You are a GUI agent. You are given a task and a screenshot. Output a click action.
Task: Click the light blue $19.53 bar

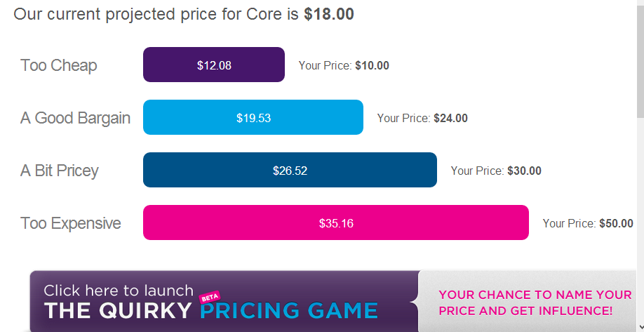click(253, 117)
